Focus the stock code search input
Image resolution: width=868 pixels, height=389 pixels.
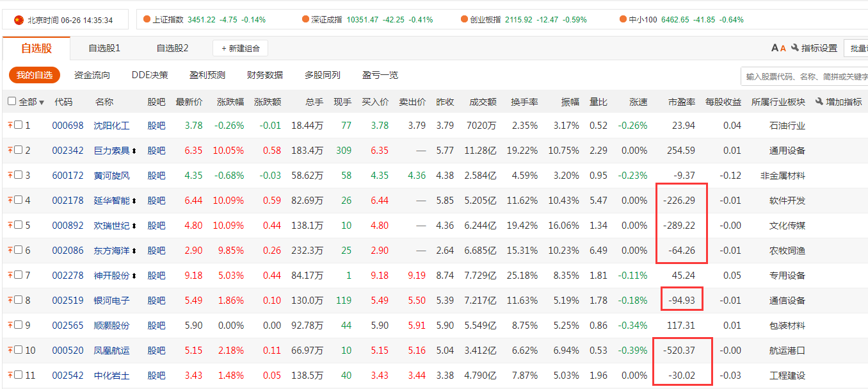click(x=804, y=77)
